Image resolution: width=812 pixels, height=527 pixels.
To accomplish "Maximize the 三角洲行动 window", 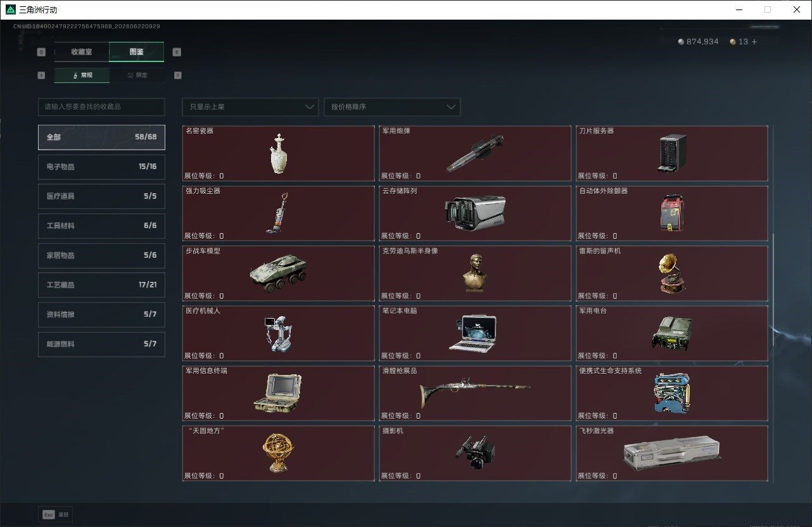I will (768, 10).
